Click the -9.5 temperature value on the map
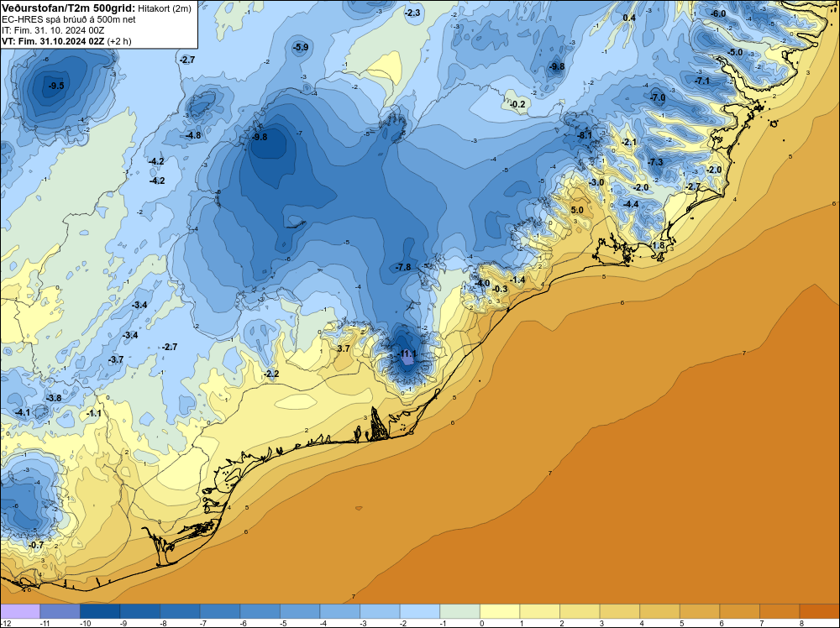The image size is (840, 628). pyautogui.click(x=55, y=86)
